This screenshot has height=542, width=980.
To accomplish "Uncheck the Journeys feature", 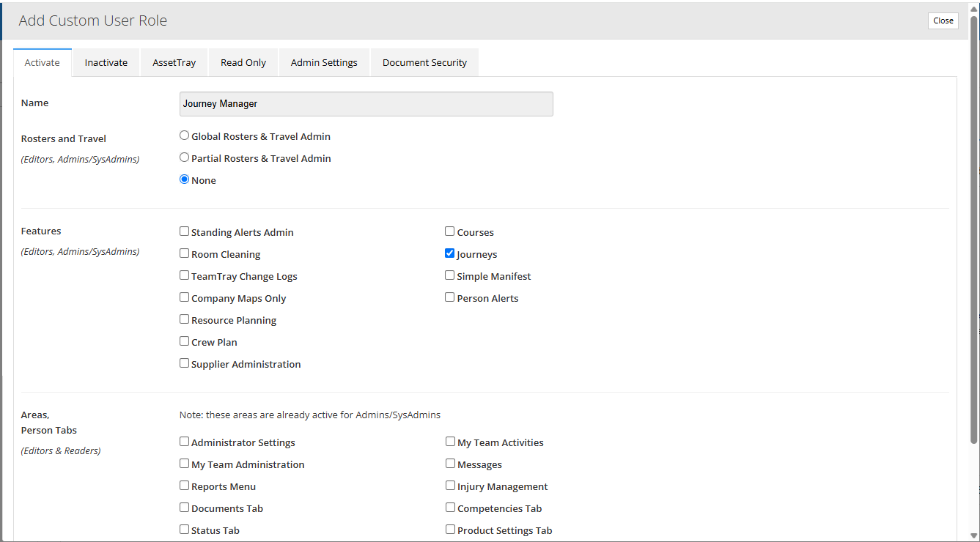I will click(449, 253).
